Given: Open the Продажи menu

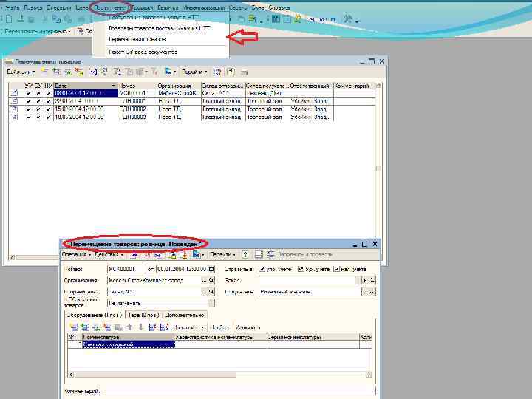Looking at the screenshot, I should click(x=142, y=7).
